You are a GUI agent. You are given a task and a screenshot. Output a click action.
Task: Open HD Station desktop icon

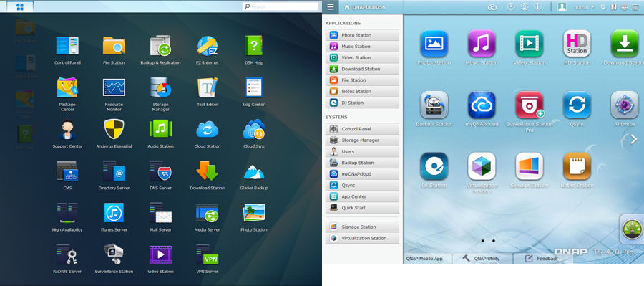click(577, 43)
